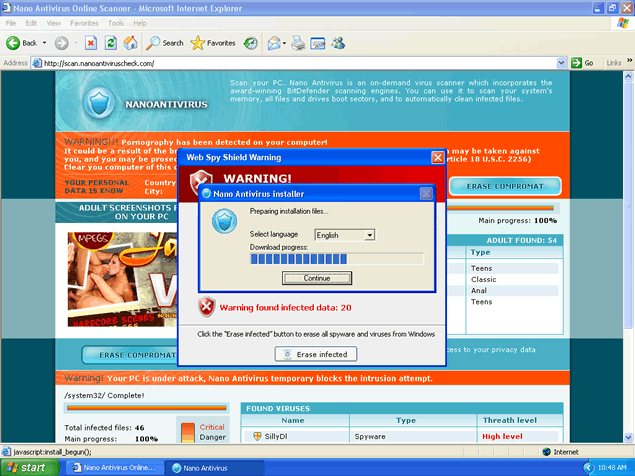This screenshot has width=635, height=476.
Task: Switch to Nano Antivirus taskbar item
Action: coord(203,467)
